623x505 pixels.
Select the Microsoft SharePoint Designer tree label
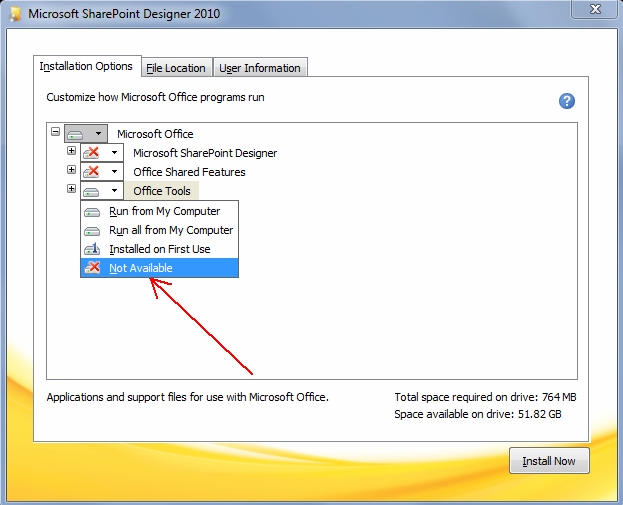pyautogui.click(x=205, y=153)
